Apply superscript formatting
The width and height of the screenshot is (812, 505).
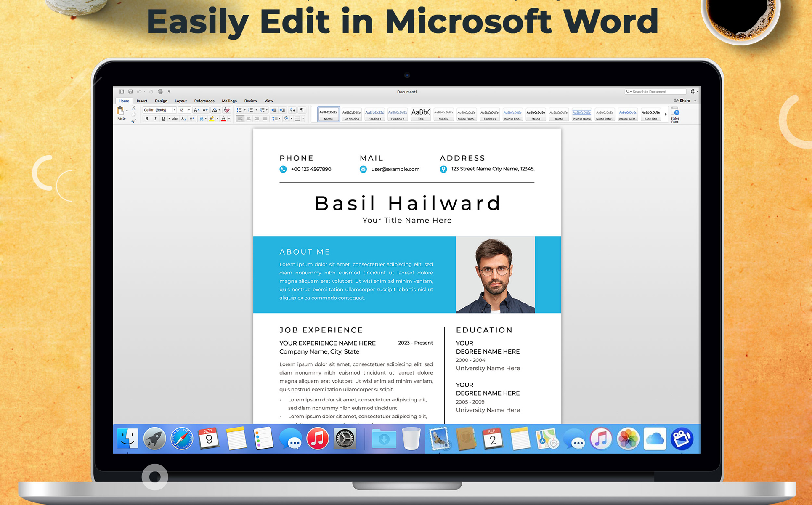click(x=192, y=119)
